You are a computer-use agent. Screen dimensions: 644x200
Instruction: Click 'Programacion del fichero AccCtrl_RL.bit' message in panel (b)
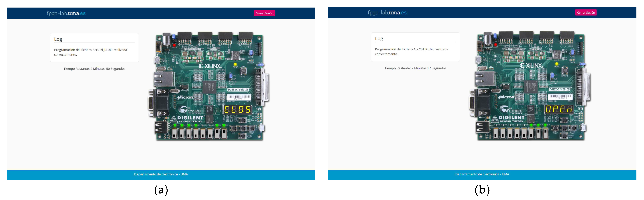coord(412,52)
